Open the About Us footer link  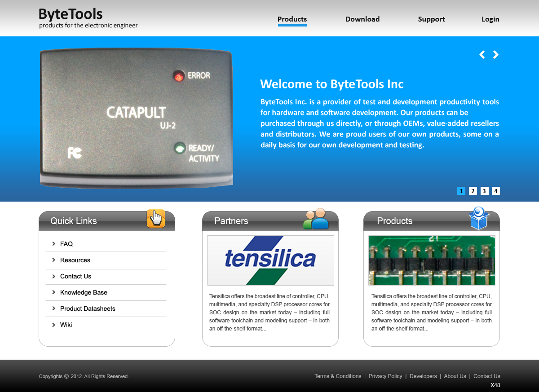point(455,376)
